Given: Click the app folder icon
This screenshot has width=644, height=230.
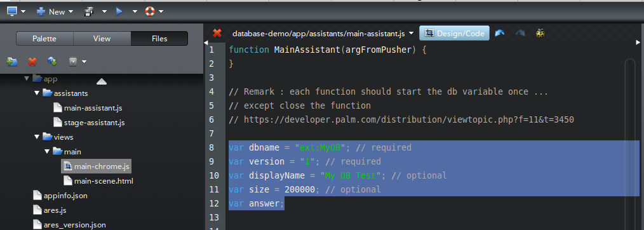Looking at the screenshot, I should tap(37, 78).
